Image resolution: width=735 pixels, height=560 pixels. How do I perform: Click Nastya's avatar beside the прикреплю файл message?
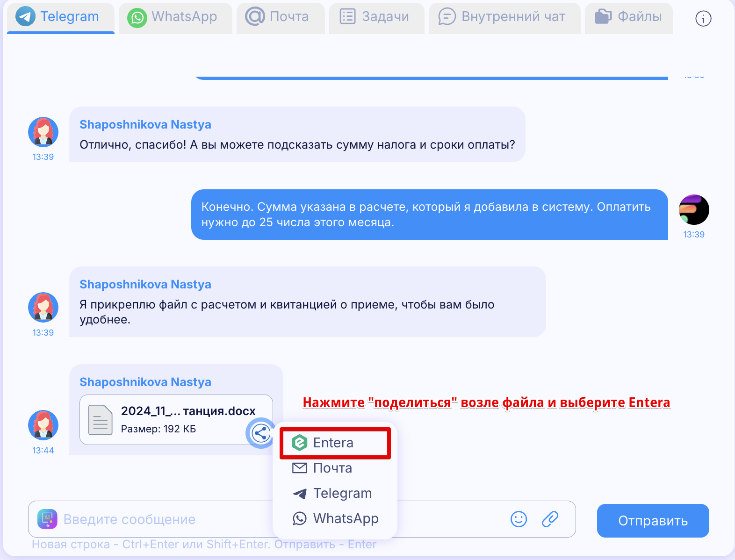click(x=43, y=307)
